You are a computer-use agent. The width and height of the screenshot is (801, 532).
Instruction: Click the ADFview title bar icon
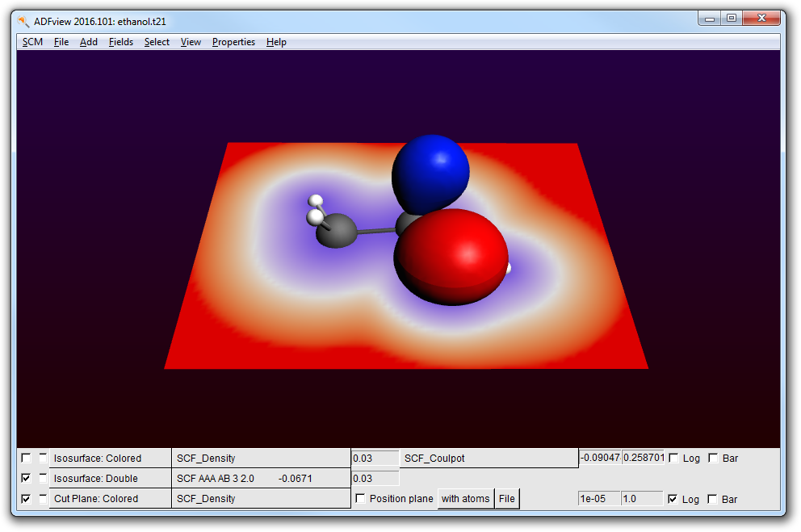point(23,22)
